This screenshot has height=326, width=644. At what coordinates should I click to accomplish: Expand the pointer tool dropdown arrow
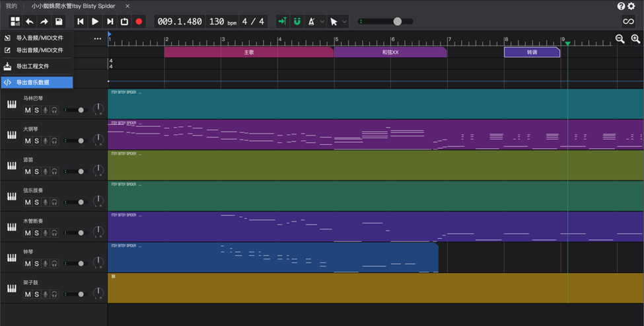(x=345, y=22)
